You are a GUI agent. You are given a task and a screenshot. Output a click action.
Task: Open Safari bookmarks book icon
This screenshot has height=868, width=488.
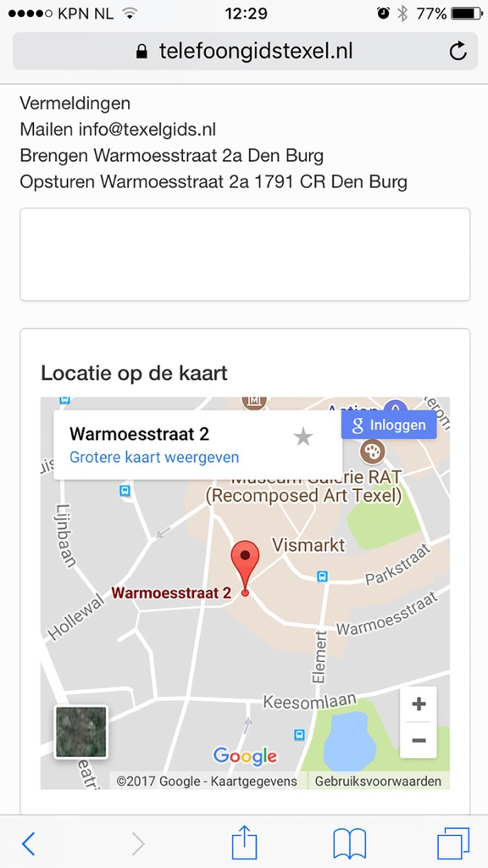349,843
